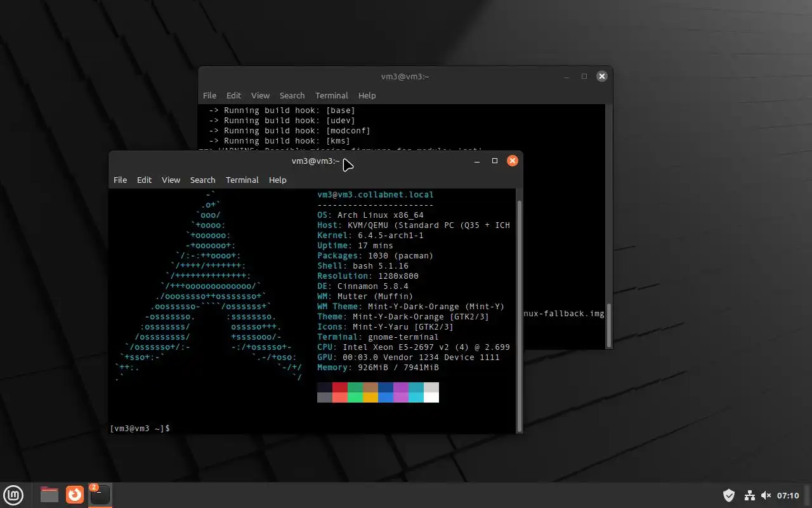
Task: Click the 'Packages: 1030 (pacman)' line
Action: (x=376, y=256)
